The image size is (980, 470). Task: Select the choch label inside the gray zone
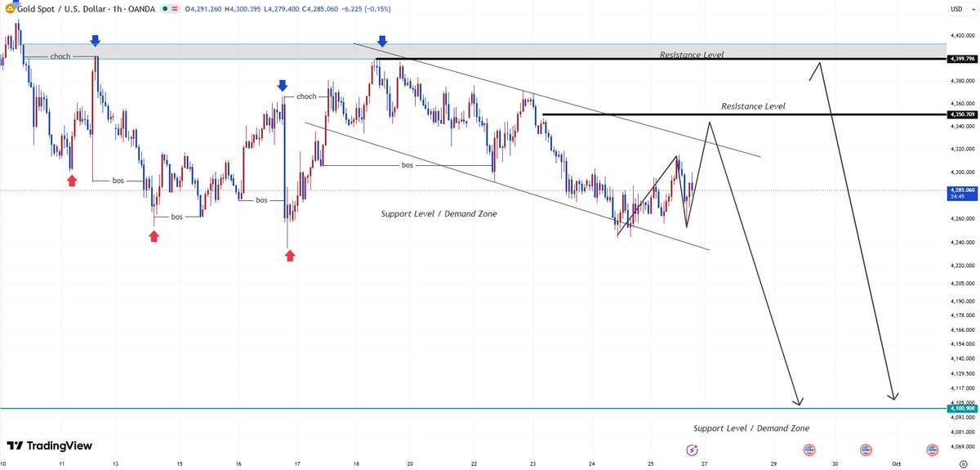pyautogui.click(x=60, y=56)
